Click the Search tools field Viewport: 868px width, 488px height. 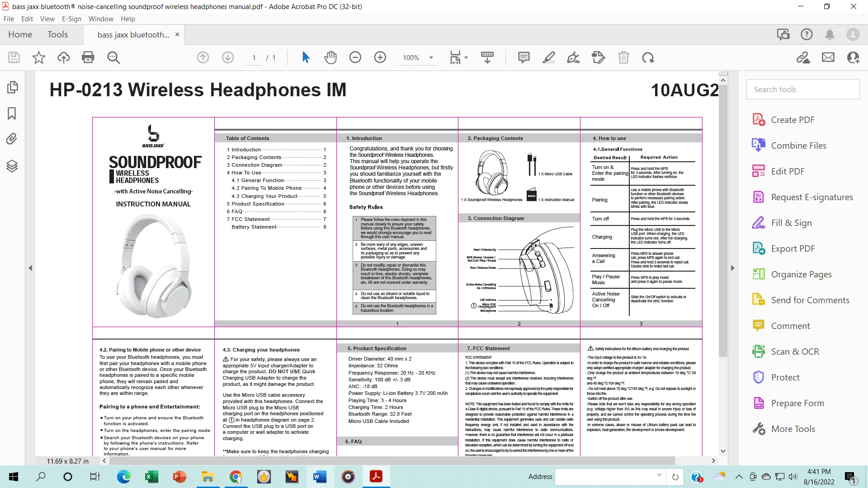tap(802, 89)
